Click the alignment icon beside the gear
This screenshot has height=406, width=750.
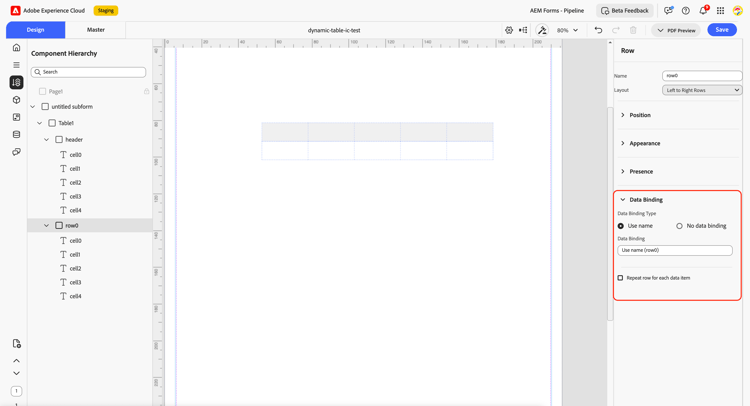tap(523, 30)
